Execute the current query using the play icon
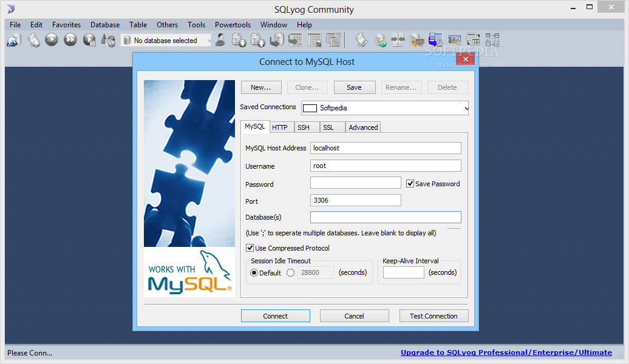 click(x=52, y=39)
